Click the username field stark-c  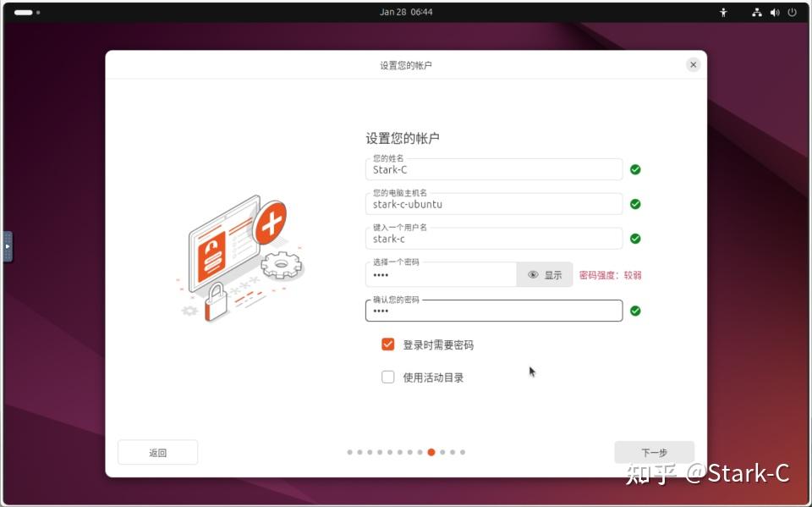494,239
